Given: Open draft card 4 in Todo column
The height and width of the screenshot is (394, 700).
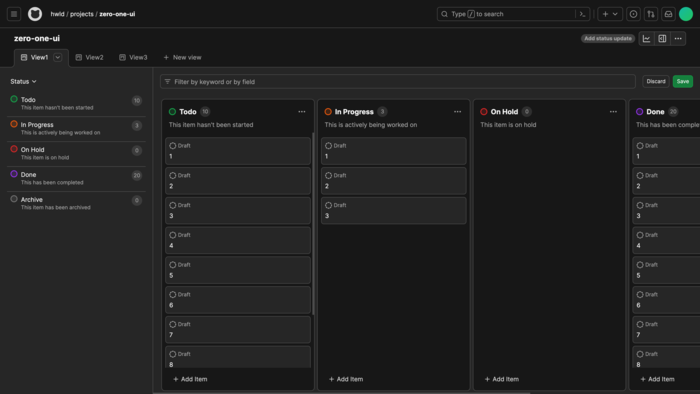Looking at the screenshot, I should click(x=238, y=240).
